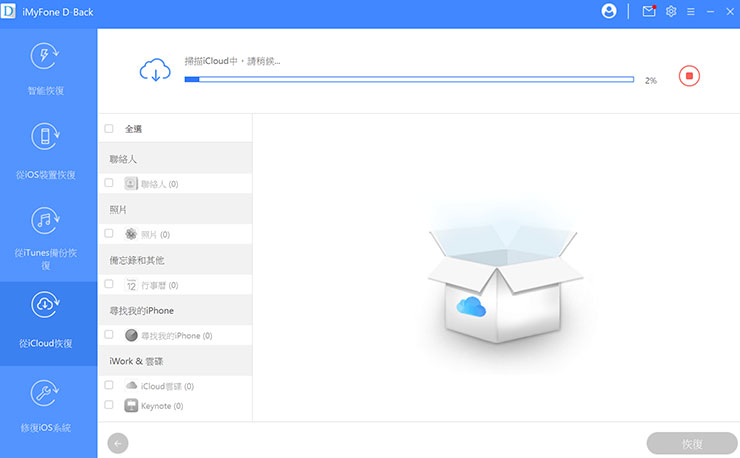
Task: Collapse the 尋找我的iPhone category header
Action: (x=175, y=310)
